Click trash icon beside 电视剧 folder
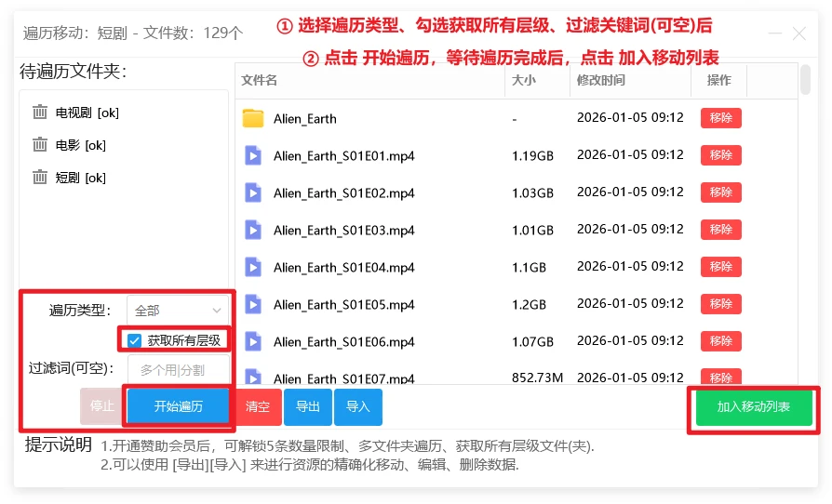 point(40,113)
